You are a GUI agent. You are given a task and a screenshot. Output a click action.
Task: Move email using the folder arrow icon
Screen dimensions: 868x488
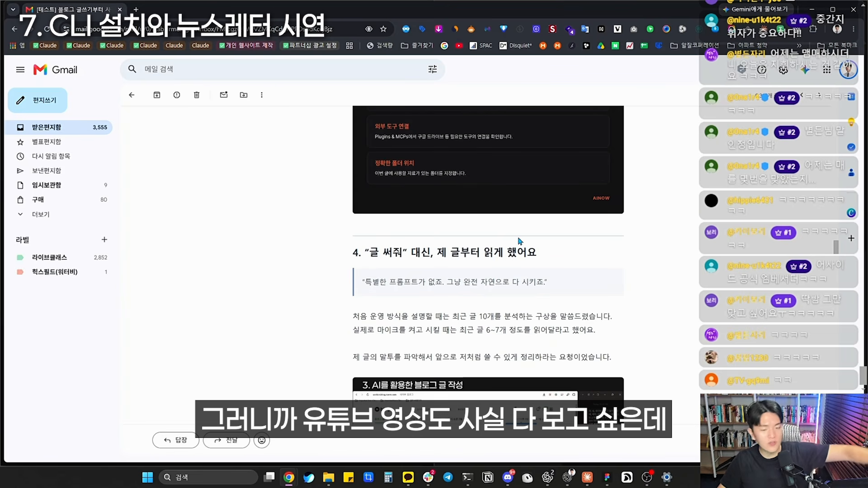(x=244, y=95)
